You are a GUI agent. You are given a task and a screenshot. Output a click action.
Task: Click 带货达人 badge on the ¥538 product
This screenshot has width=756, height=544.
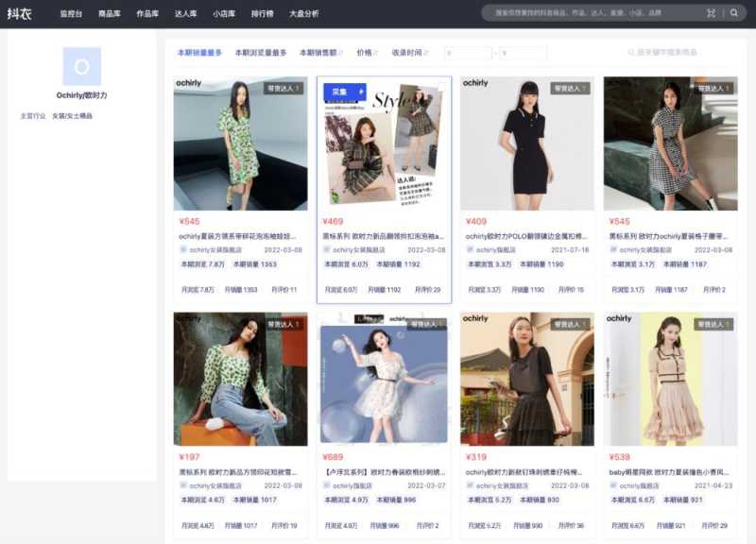[x=713, y=324]
